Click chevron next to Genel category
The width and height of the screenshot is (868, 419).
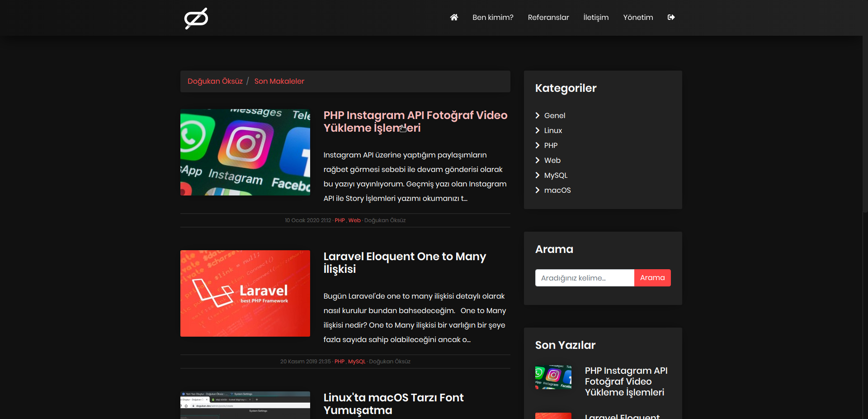(538, 115)
